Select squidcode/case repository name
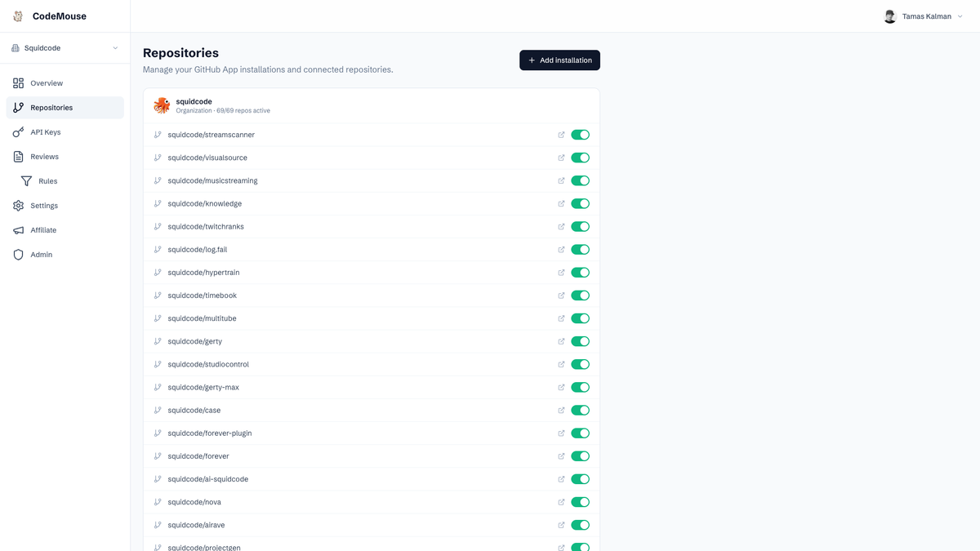 point(194,410)
